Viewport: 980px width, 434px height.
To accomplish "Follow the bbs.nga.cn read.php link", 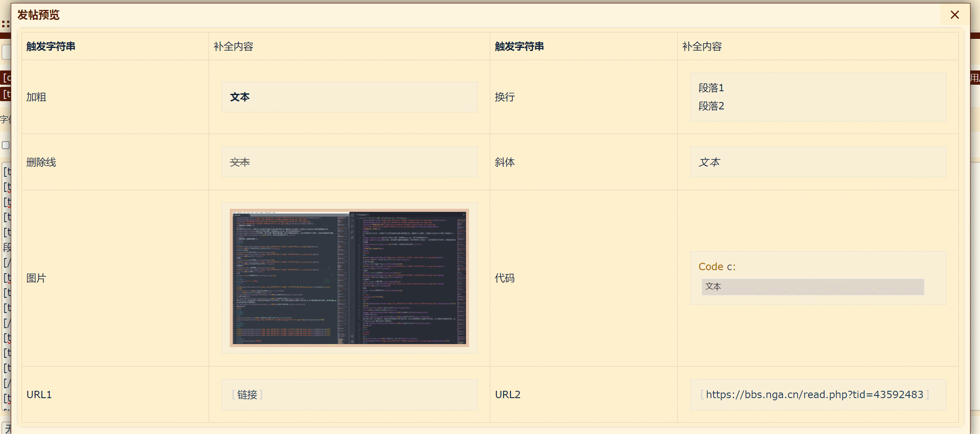I will [x=815, y=395].
